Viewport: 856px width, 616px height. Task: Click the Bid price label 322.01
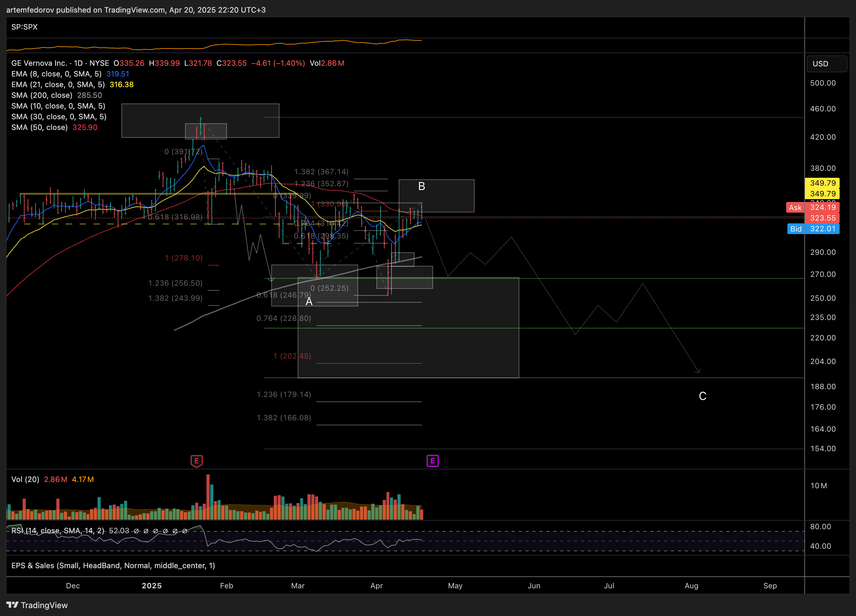tap(813, 229)
